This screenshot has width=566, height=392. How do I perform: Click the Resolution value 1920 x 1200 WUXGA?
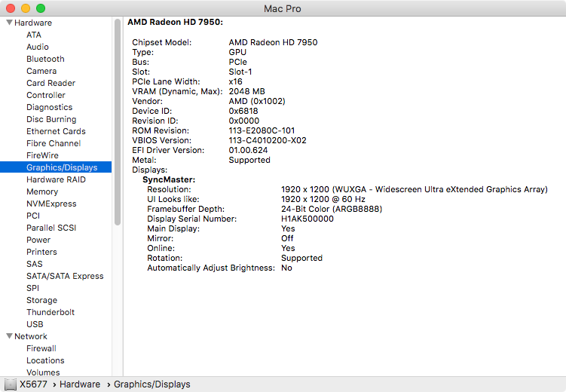415,189
